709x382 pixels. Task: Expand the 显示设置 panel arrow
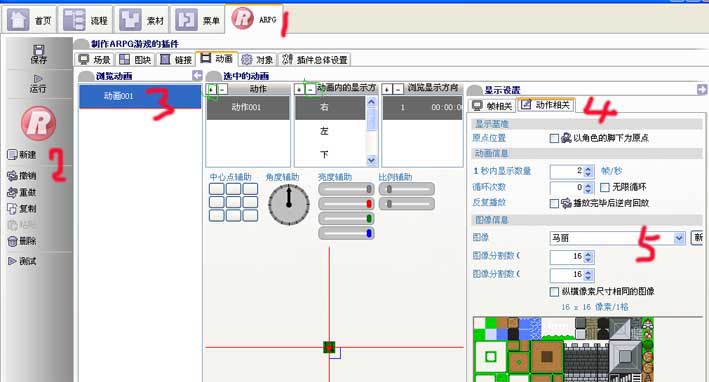[702, 90]
